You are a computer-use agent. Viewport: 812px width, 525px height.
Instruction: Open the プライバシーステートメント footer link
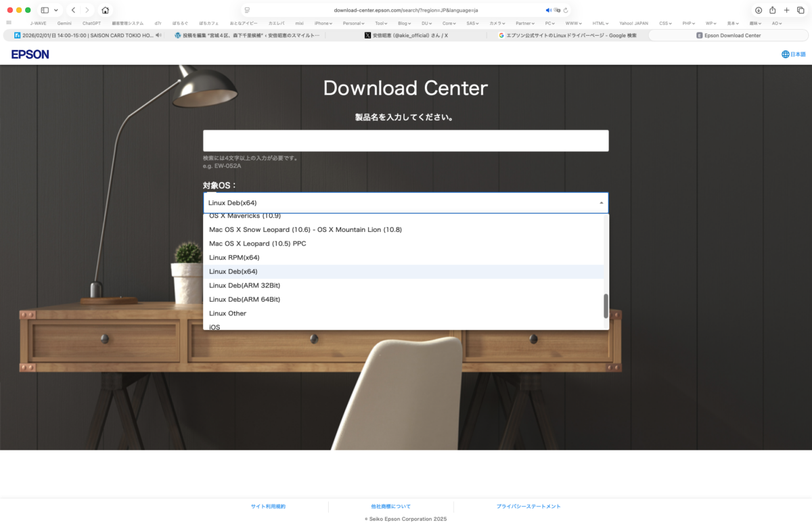pos(528,506)
